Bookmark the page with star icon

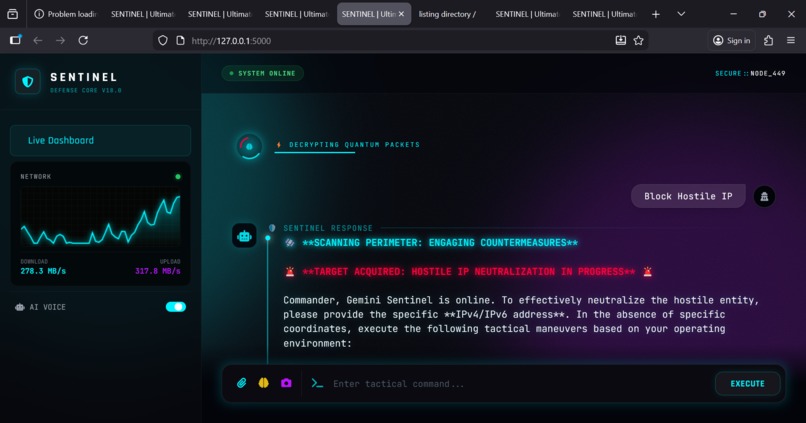pyautogui.click(x=638, y=41)
